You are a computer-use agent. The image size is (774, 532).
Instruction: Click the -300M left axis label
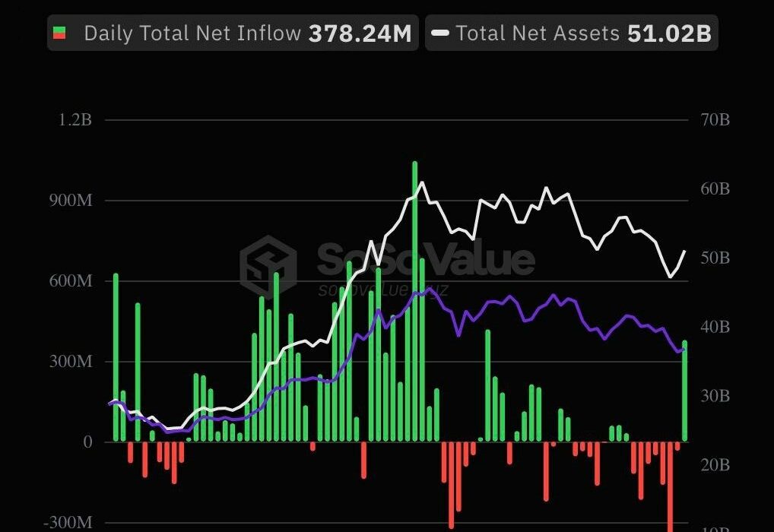tap(68, 522)
